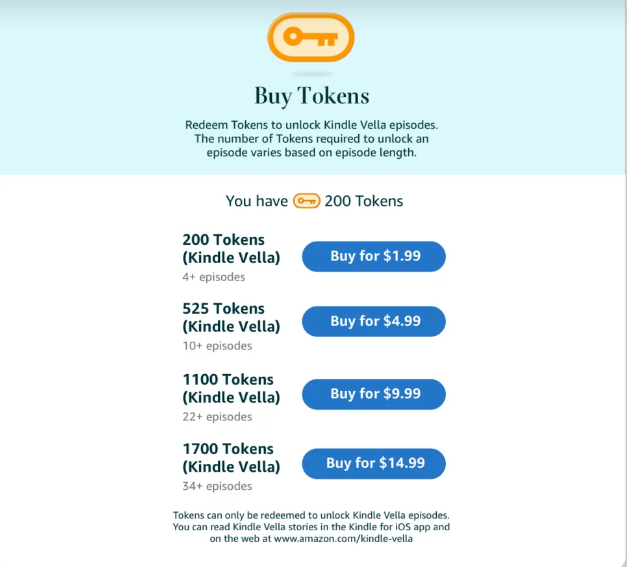Click the small key icon beside token balance
Screen dimensions: 627x567
click(306, 201)
